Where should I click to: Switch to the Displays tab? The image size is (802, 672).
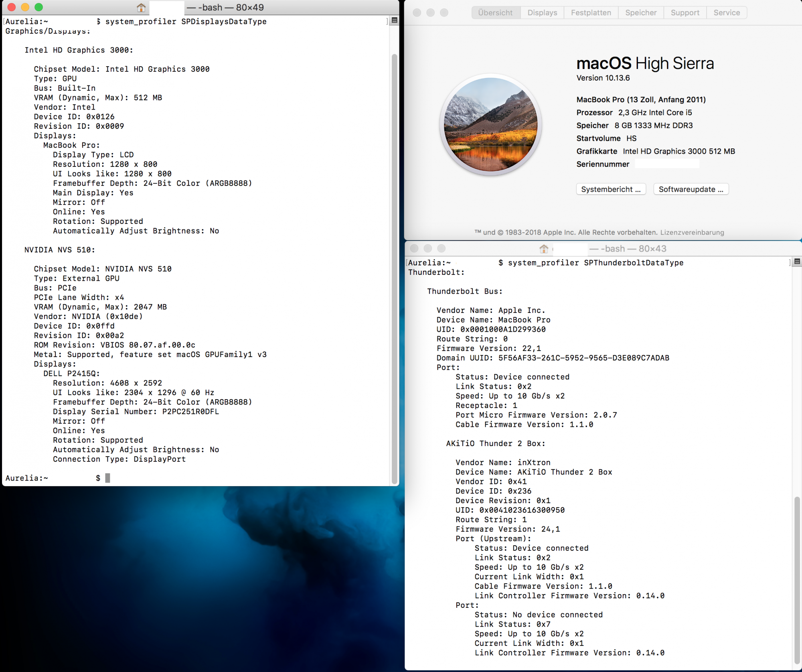point(542,12)
